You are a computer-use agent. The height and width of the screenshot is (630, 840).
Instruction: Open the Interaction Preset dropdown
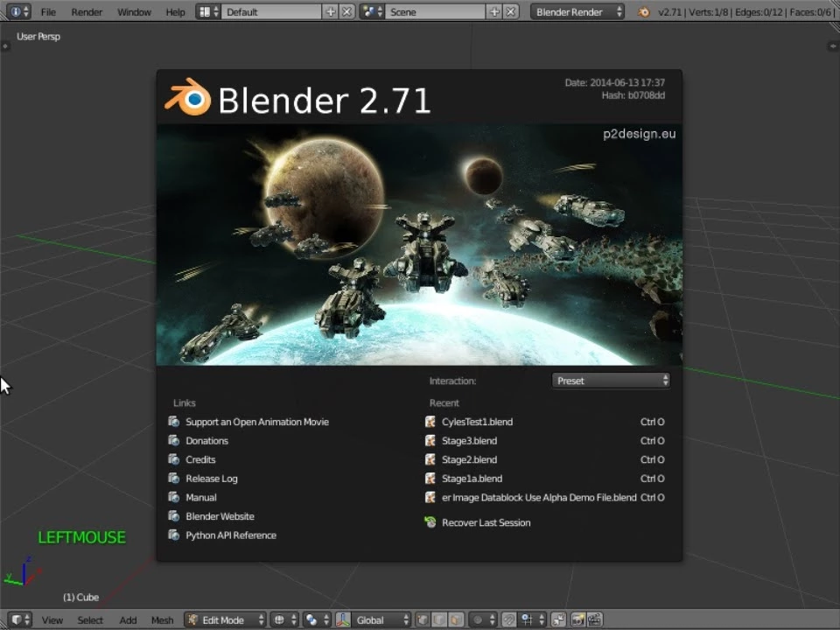click(611, 381)
